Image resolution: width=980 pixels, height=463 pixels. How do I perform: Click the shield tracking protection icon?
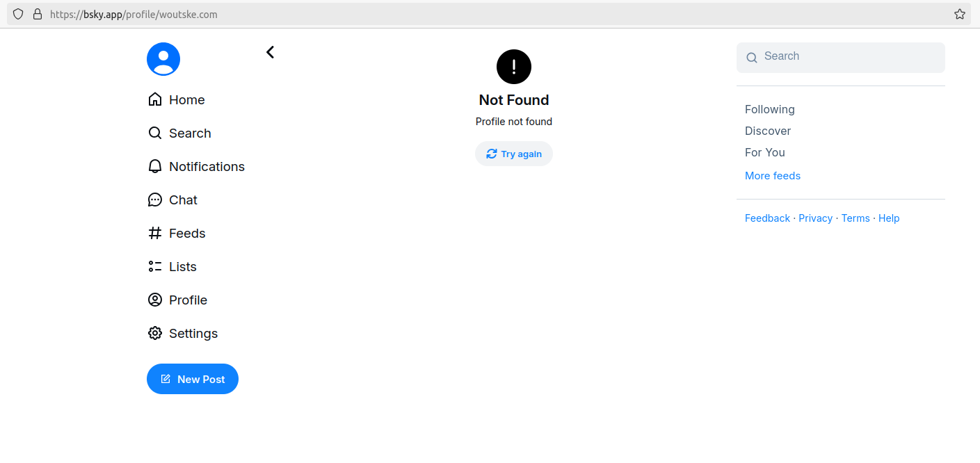coord(18,14)
